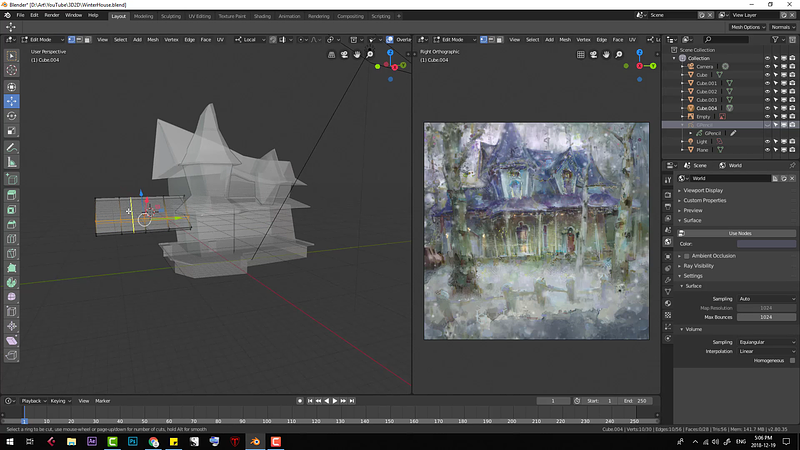This screenshot has height=450, width=800.
Task: Open the Modifiers properties tab
Action: tap(668, 280)
